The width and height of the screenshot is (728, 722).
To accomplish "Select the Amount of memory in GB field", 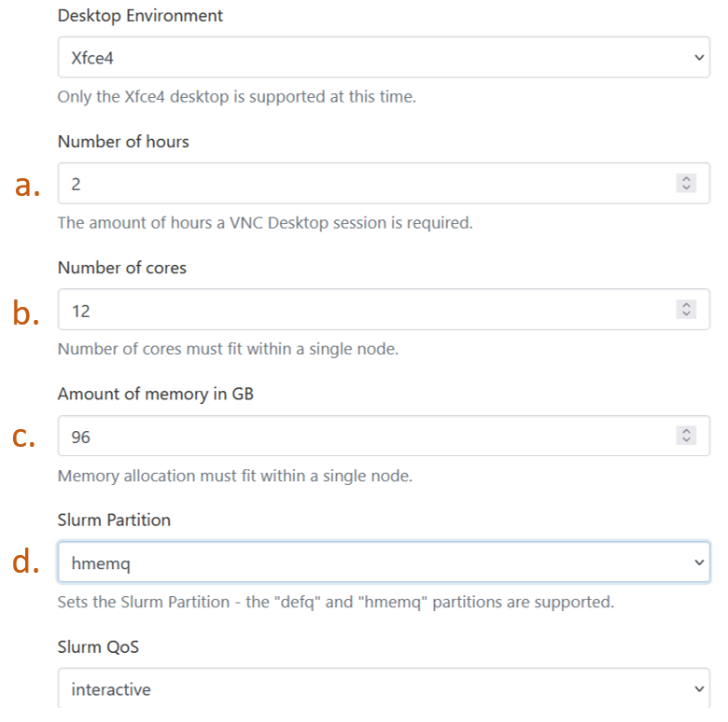I will [384, 436].
